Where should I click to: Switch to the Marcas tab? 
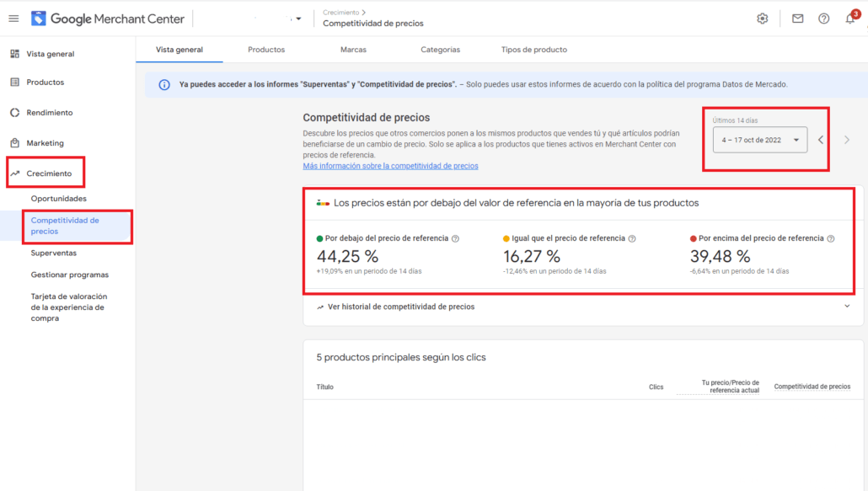(353, 50)
